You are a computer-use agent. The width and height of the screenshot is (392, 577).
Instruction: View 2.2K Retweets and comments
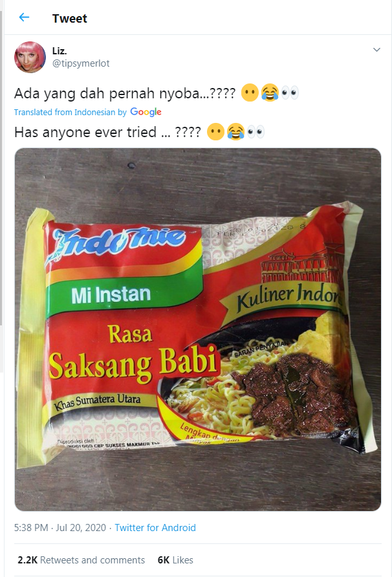pyautogui.click(x=82, y=560)
